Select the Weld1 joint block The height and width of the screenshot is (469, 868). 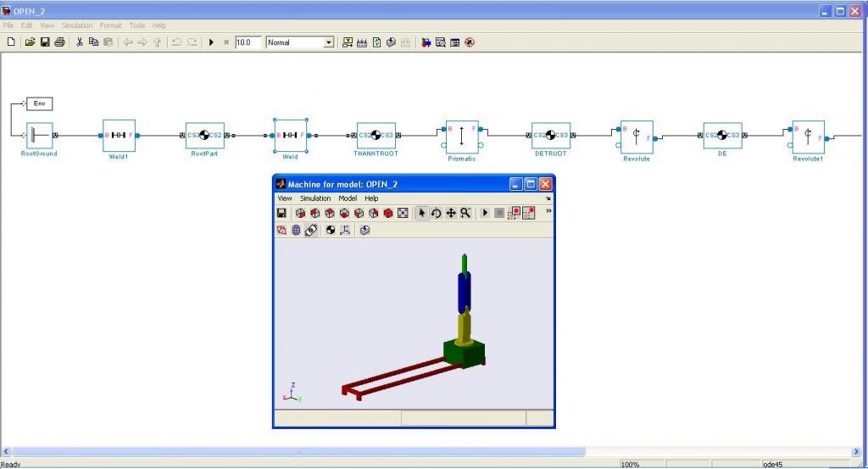point(119,135)
